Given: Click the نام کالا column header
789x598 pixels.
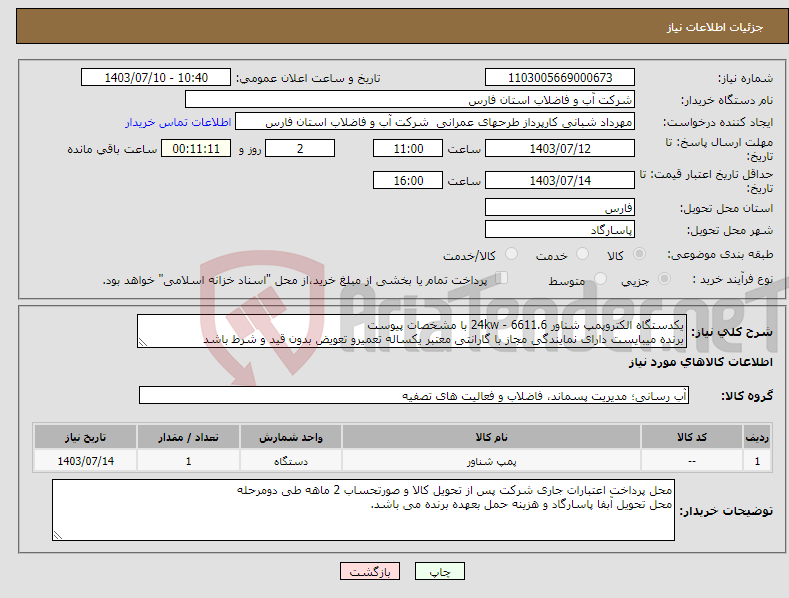Looking at the screenshot, I should point(491,437).
